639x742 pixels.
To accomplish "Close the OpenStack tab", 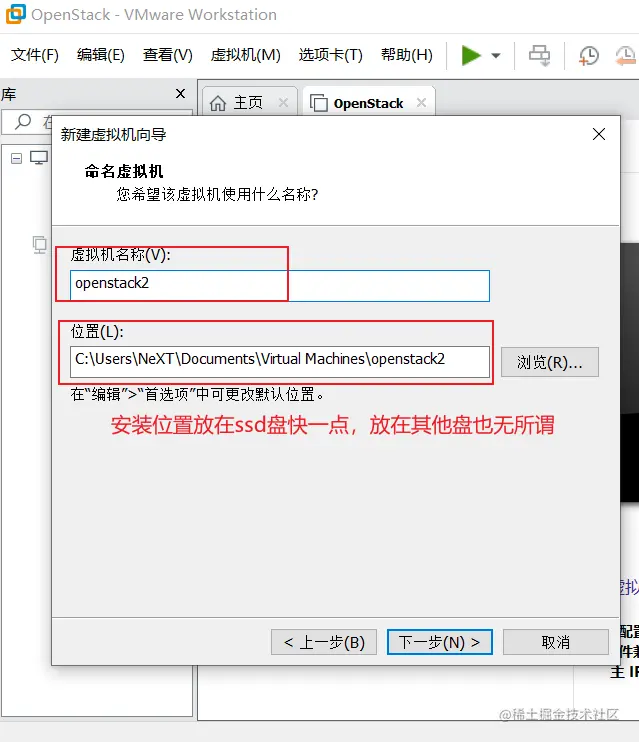I will pos(421,102).
